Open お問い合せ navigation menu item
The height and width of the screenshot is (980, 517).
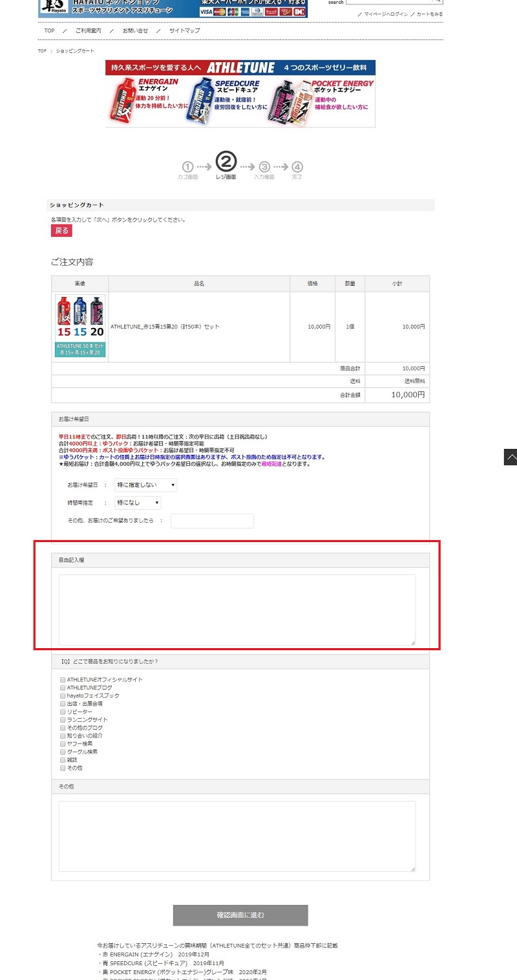pyautogui.click(x=135, y=31)
